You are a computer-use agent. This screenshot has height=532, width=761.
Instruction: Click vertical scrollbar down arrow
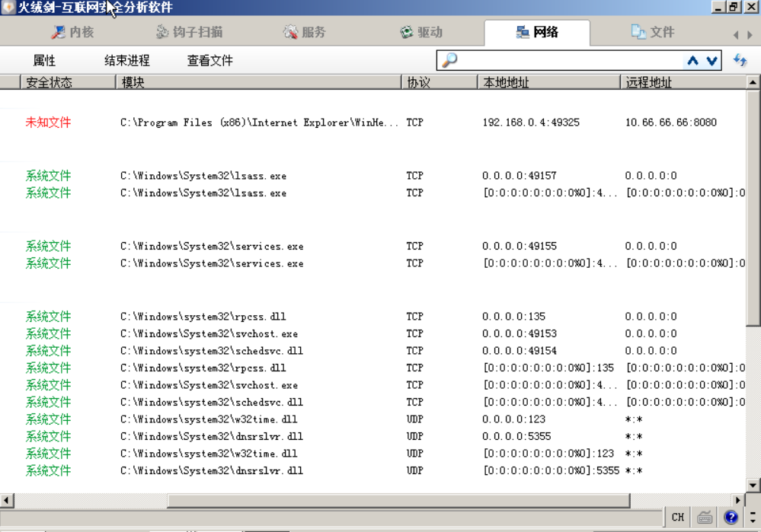point(753,485)
